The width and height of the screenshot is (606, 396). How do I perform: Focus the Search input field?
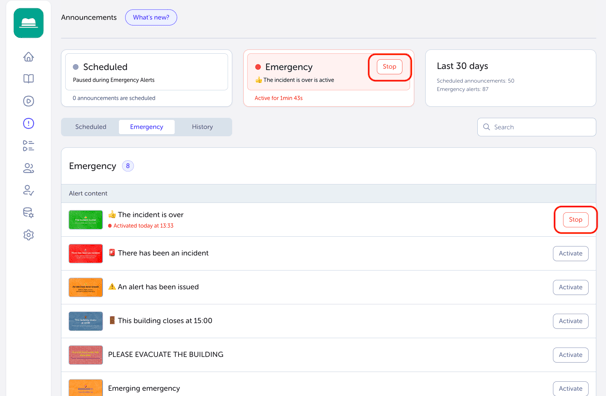[537, 127]
